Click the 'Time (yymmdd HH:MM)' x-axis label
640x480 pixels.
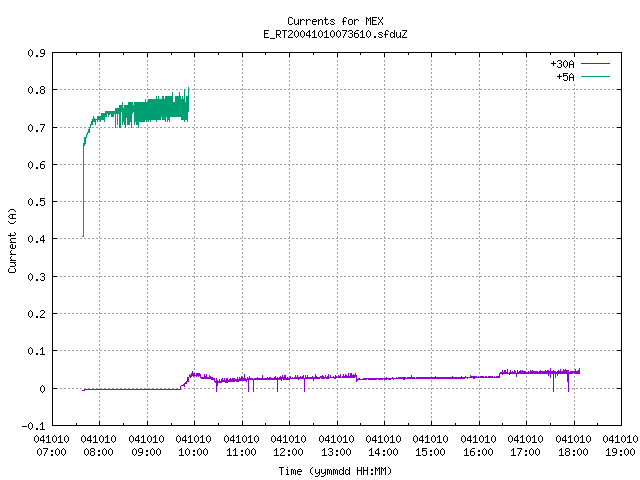pos(335,471)
